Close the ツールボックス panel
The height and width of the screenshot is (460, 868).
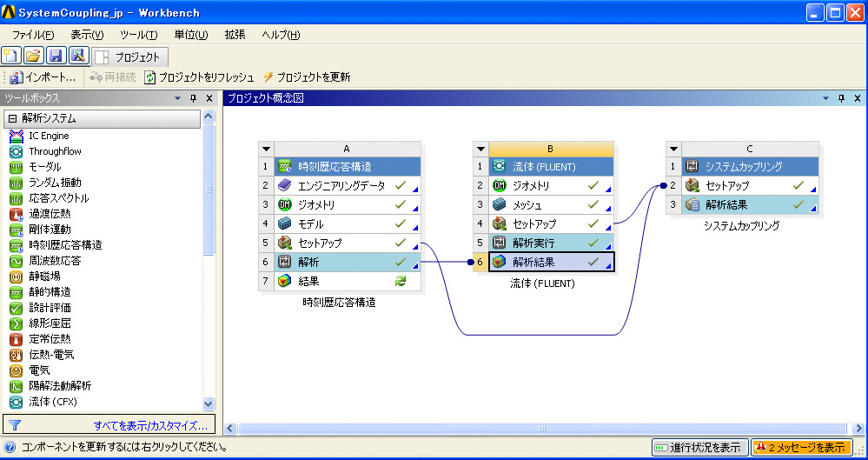coord(209,98)
